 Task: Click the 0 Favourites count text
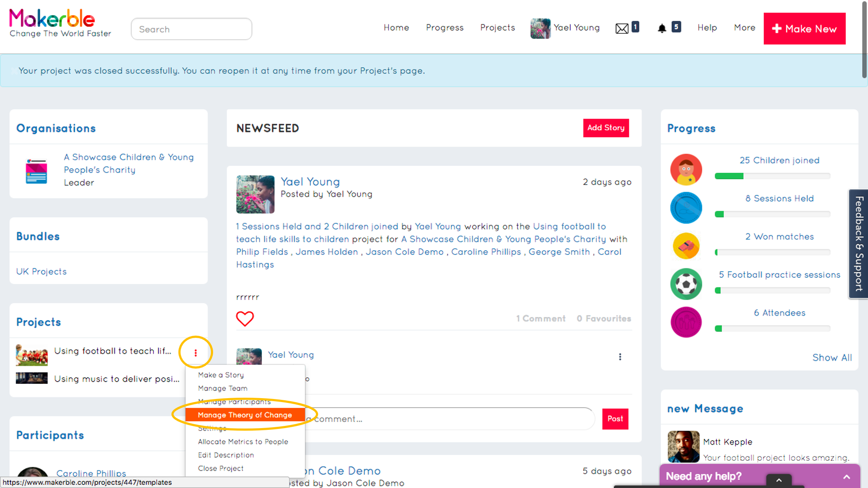point(604,318)
